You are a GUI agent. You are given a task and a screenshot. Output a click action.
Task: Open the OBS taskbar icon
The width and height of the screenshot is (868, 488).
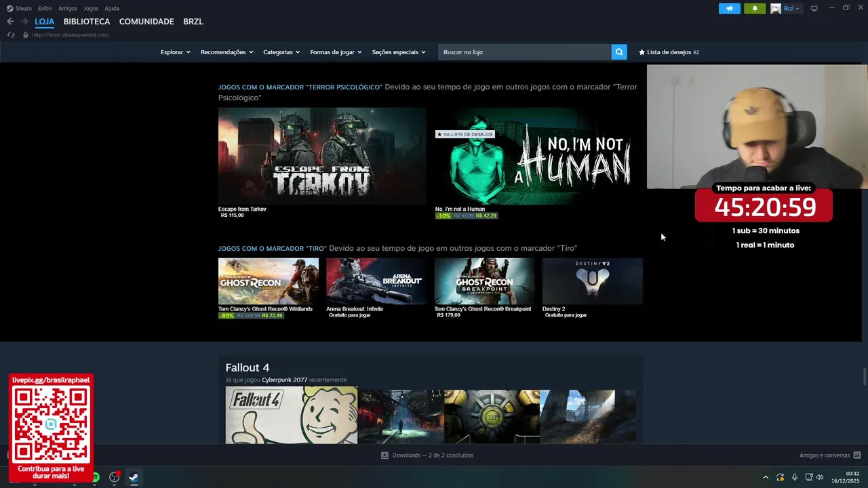115,477
